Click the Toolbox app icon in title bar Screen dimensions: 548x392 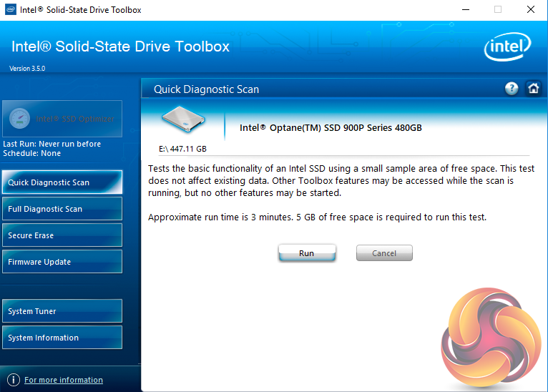11,10
